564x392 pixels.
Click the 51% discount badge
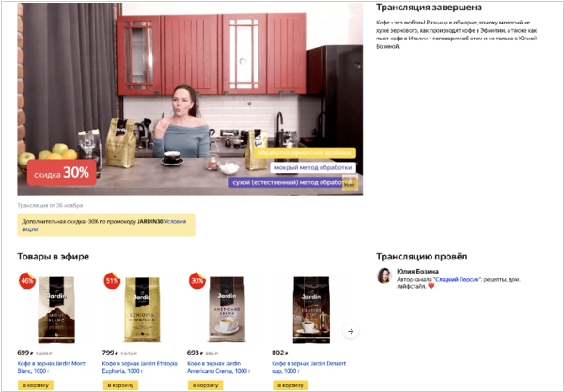112,280
